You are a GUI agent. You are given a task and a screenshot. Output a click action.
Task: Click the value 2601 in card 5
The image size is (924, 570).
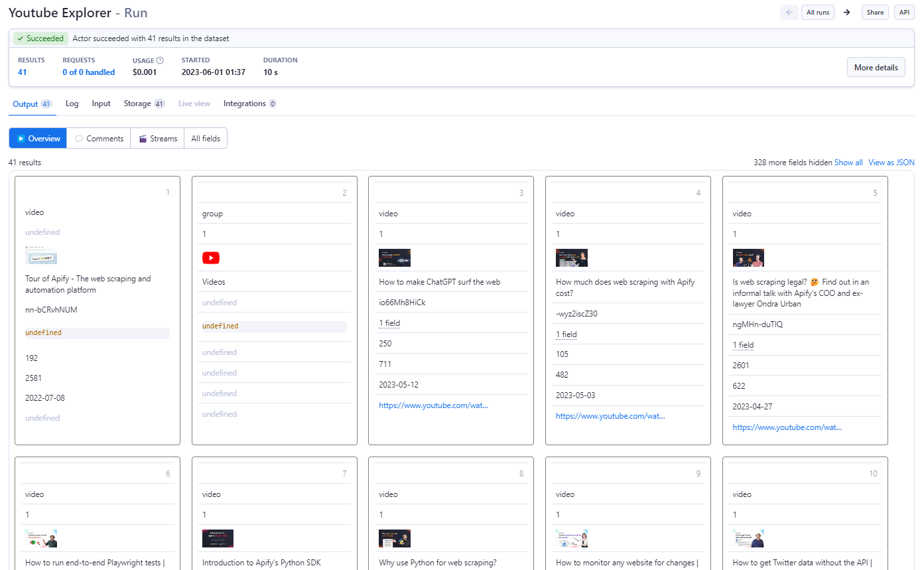pos(742,366)
